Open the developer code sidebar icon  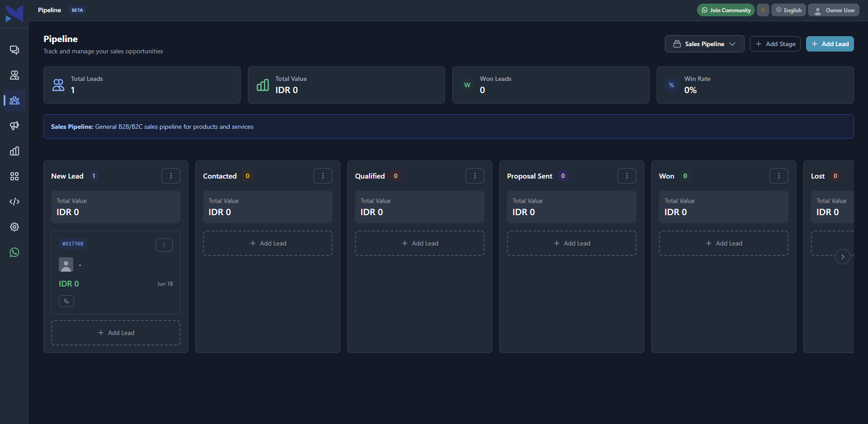tap(14, 202)
